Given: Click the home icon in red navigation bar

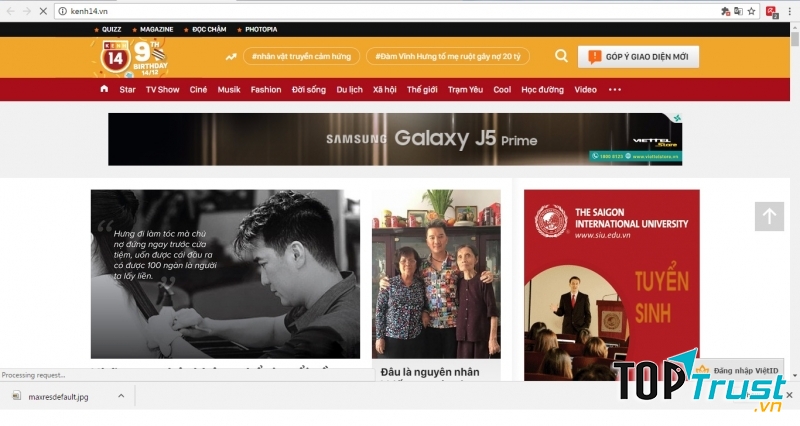Looking at the screenshot, I should [x=104, y=90].
